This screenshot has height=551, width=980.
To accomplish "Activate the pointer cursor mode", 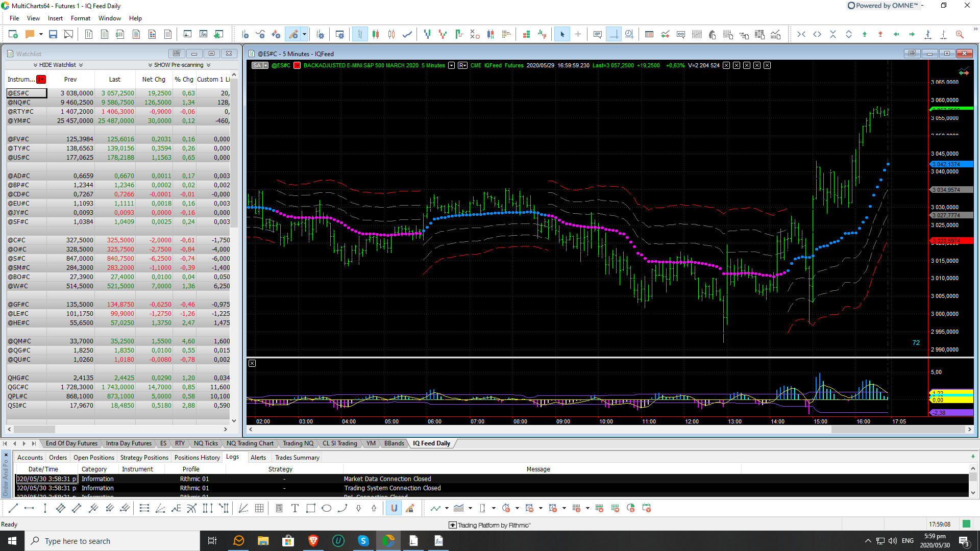I will [x=562, y=34].
